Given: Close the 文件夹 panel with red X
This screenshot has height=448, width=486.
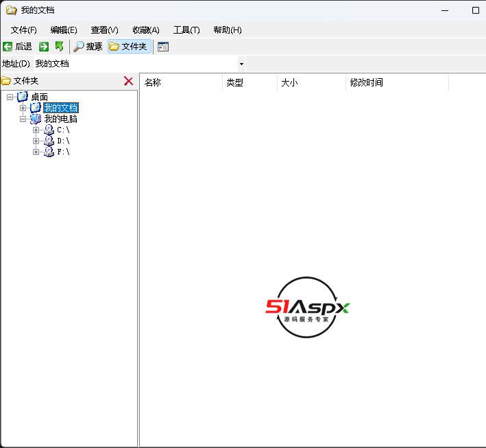Looking at the screenshot, I should click(x=128, y=81).
